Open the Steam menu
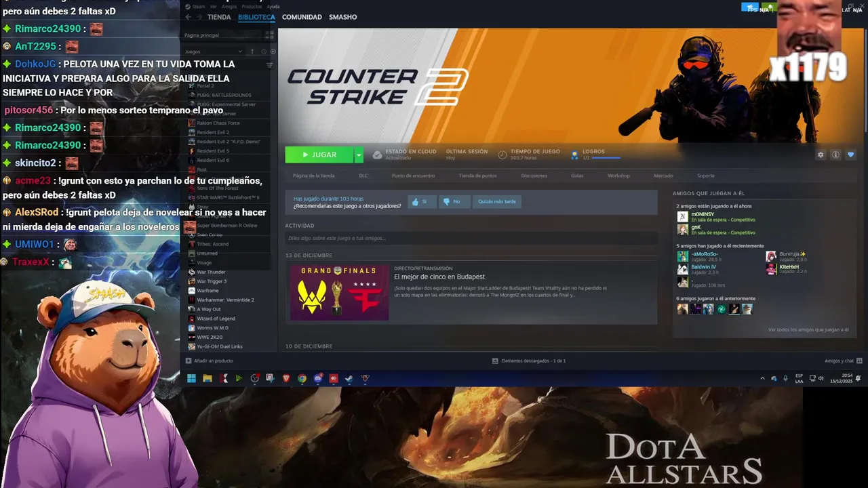The width and height of the screenshot is (868, 488). point(198,6)
